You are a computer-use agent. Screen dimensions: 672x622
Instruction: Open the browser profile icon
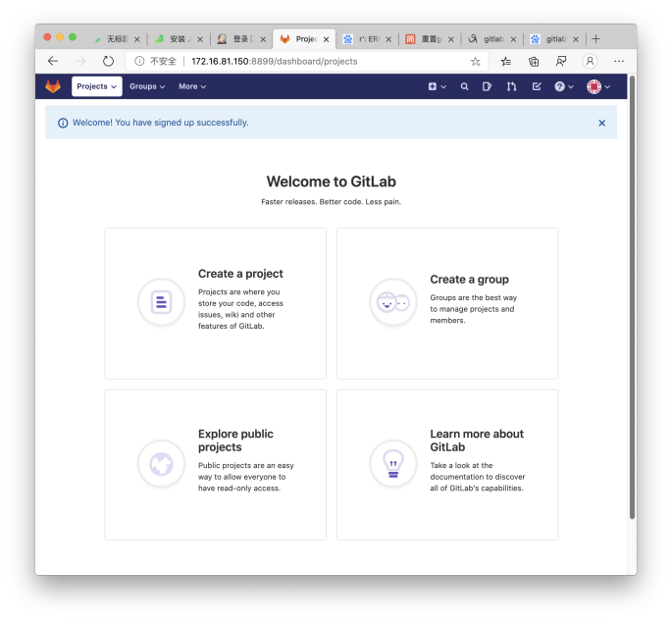(590, 61)
